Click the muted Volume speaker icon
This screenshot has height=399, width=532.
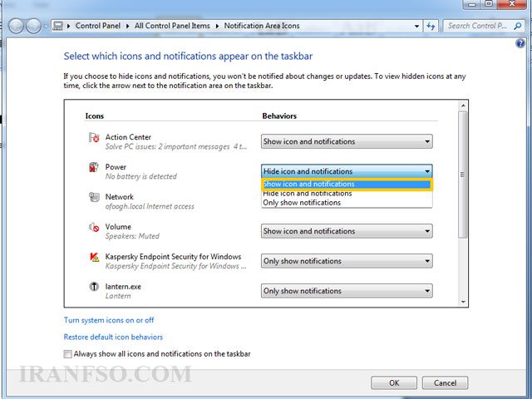click(94, 227)
